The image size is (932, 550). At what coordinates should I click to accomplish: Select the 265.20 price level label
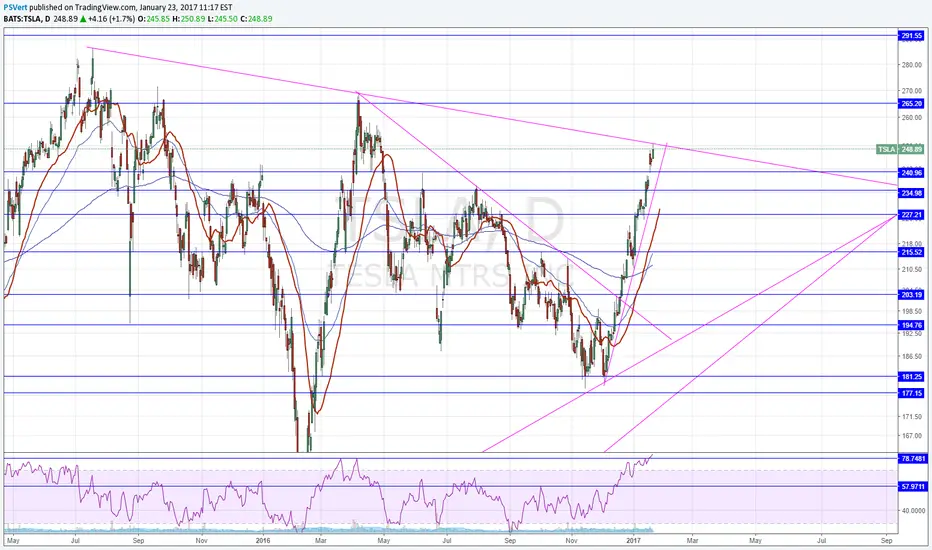pyautogui.click(x=911, y=103)
